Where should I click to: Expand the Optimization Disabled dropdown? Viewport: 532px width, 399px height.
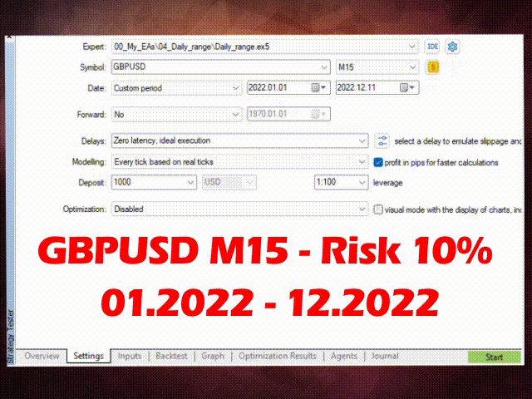pos(362,209)
